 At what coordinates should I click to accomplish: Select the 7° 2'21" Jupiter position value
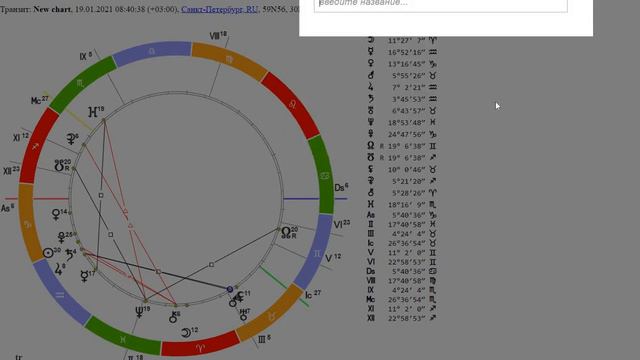[409, 87]
